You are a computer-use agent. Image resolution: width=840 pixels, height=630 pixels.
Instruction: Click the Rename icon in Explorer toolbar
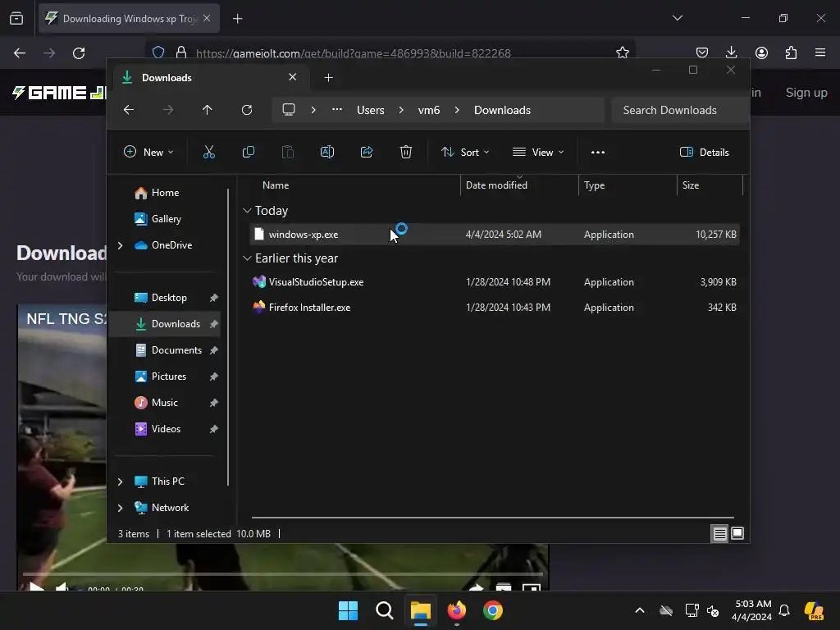pos(327,152)
